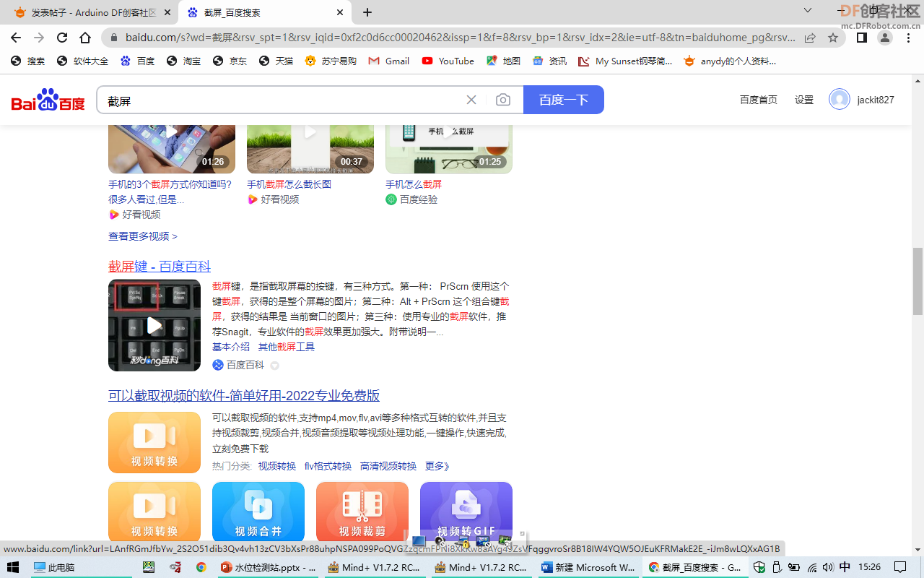Image resolution: width=924 pixels, height=578 pixels.
Task: Open the Windows notification center
Action: [x=900, y=567]
